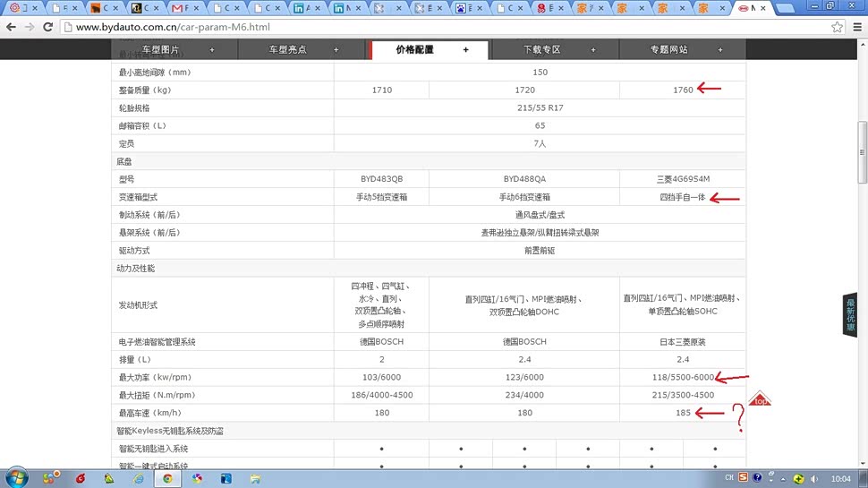Viewport: 868px width, 488px height.
Task: Click the taskbar clock showing 10:04
Action: 840,478
